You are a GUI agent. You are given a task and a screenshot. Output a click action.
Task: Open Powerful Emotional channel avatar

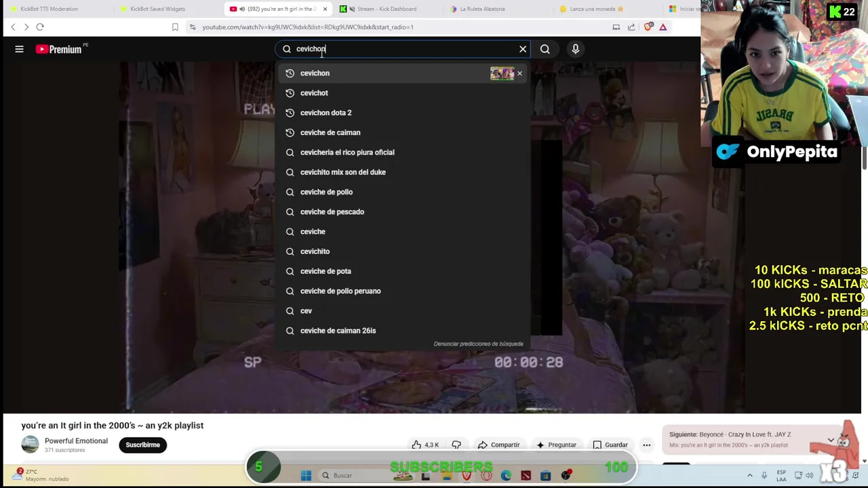click(x=30, y=445)
